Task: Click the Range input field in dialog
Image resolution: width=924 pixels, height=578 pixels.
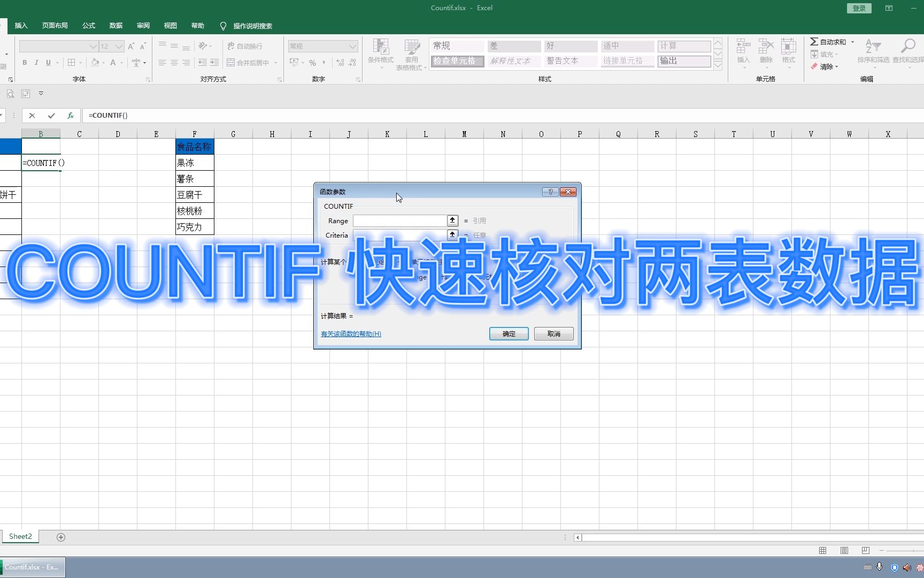Action: pyautogui.click(x=400, y=220)
